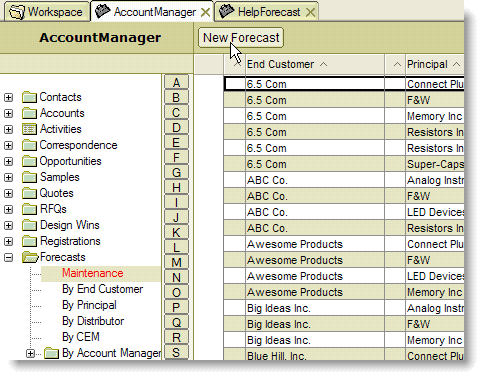Expand the Opportunities tree node
This screenshot has height=376, width=480.
pyautogui.click(x=9, y=161)
